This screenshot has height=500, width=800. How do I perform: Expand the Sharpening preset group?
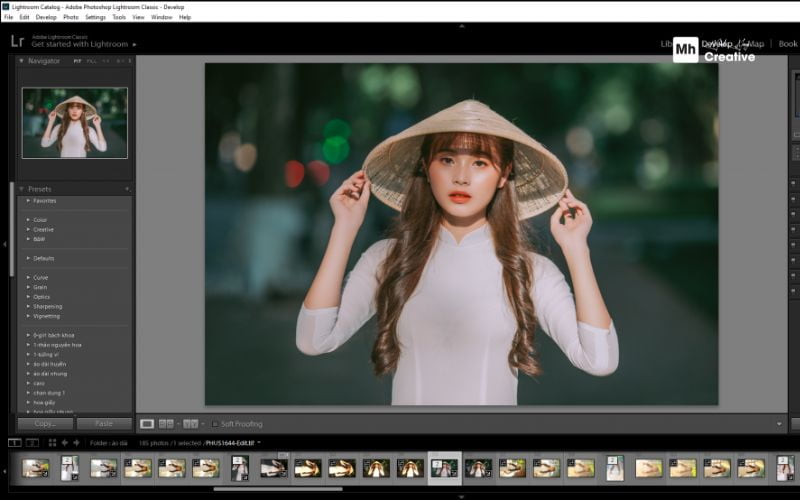click(x=28, y=307)
